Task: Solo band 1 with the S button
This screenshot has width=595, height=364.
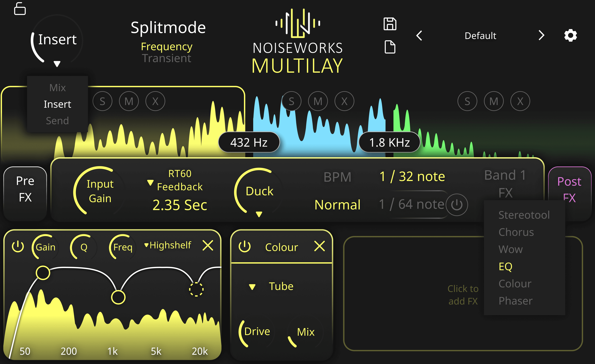Action: coord(102,101)
